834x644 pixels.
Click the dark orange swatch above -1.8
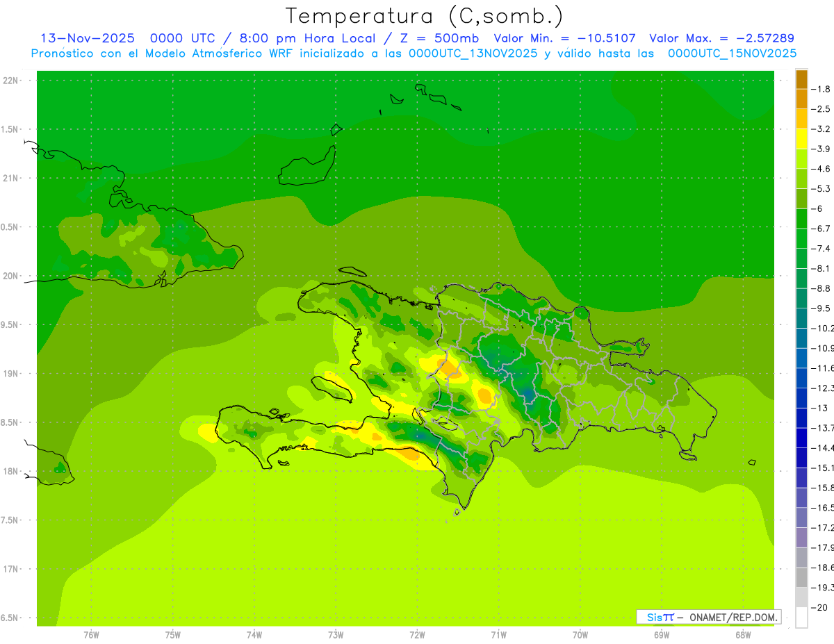(801, 79)
